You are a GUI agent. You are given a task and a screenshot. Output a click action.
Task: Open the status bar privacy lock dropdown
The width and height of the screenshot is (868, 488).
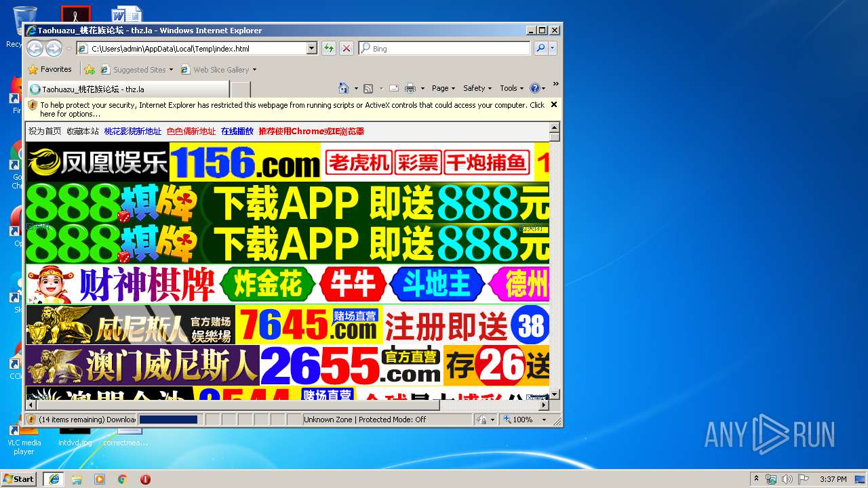(486, 420)
